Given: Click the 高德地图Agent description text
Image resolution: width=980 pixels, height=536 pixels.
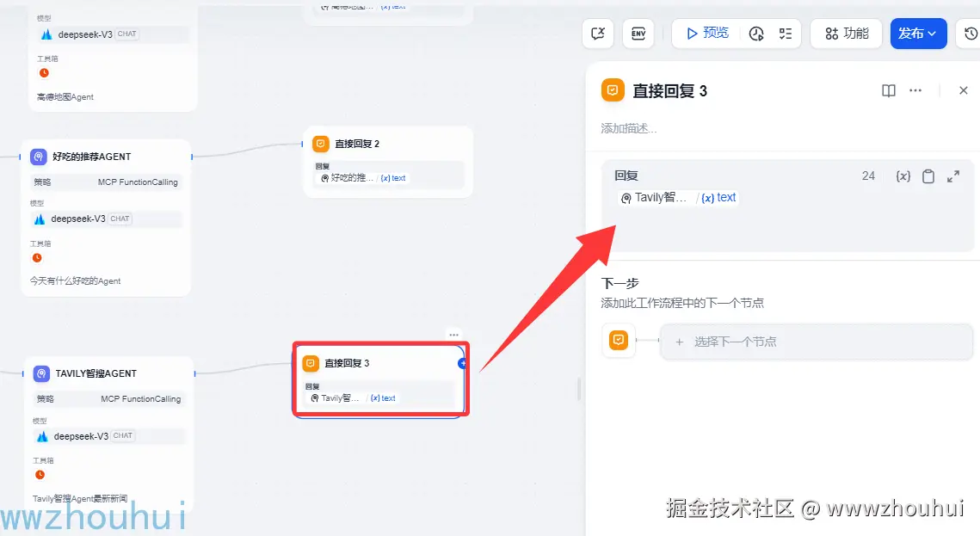Looking at the screenshot, I should click(x=65, y=97).
